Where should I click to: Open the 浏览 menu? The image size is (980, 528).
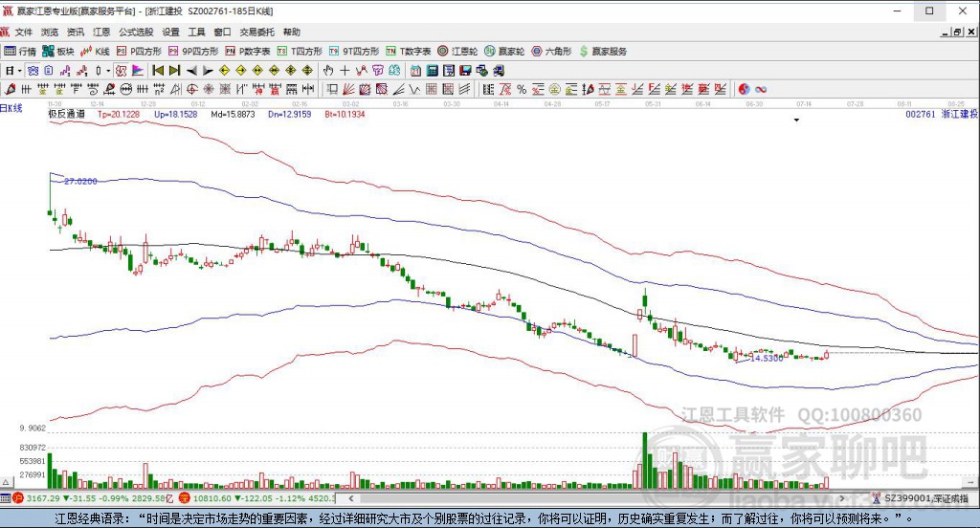pos(50,32)
